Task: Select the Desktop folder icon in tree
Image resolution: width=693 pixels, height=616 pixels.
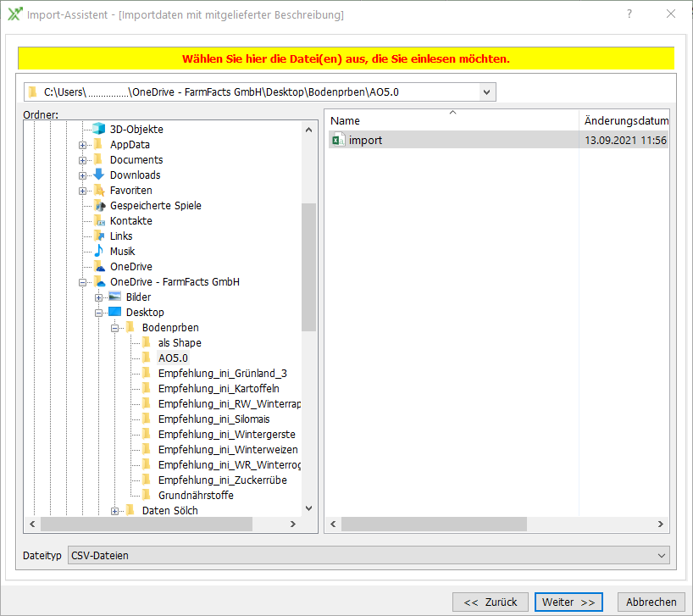Action: (115, 313)
